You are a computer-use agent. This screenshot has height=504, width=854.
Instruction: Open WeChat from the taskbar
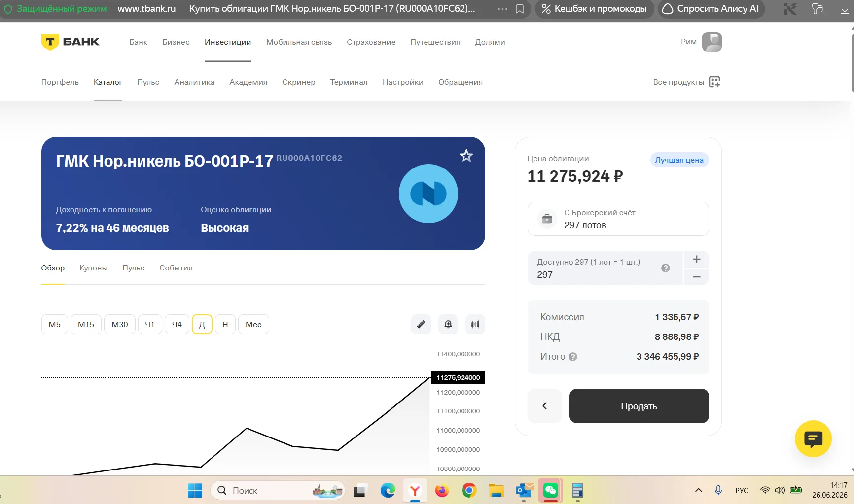(x=550, y=490)
